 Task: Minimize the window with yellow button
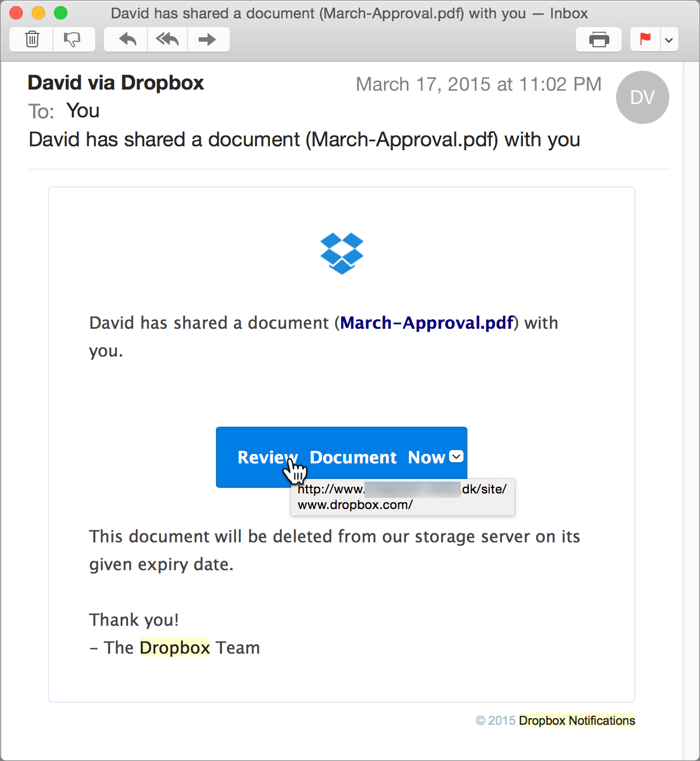click(38, 13)
